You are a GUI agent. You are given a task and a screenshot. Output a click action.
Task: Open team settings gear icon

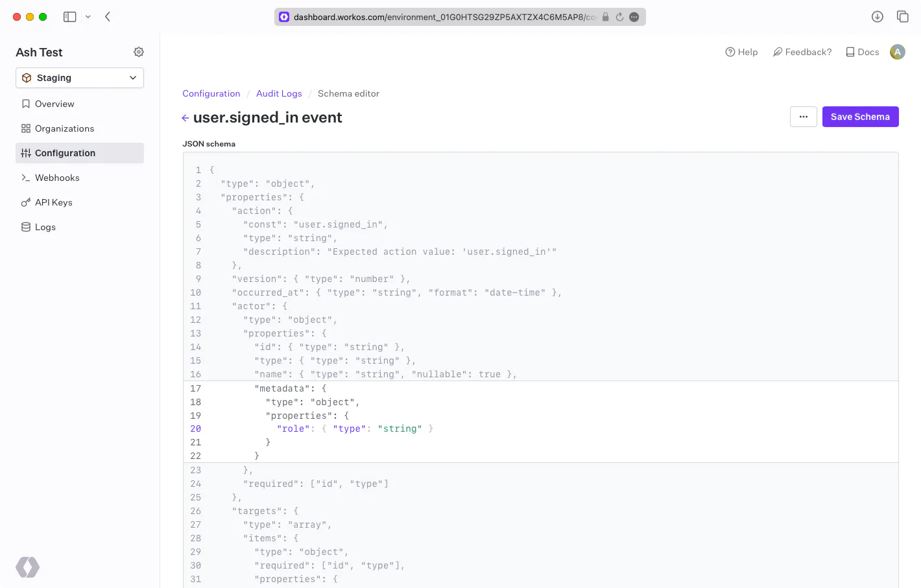pos(139,52)
